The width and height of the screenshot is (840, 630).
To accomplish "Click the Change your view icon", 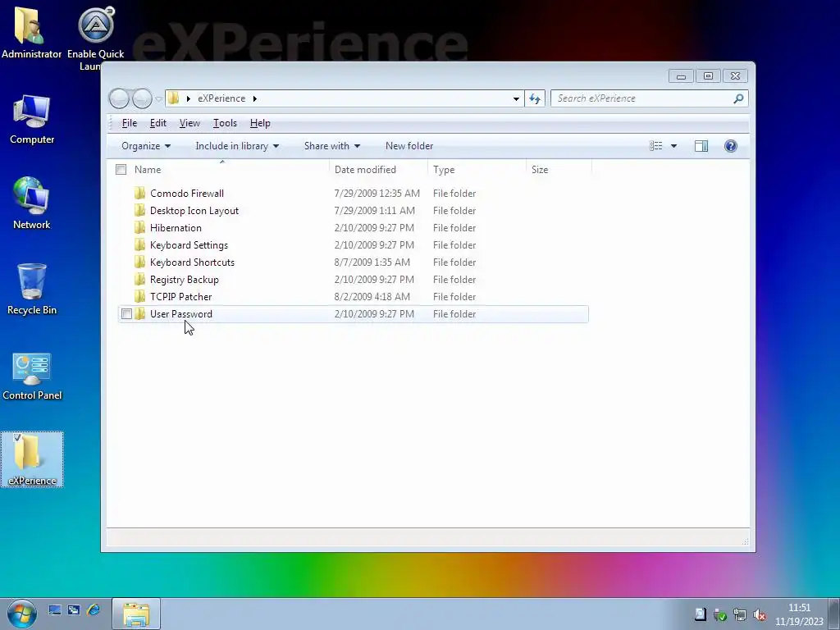I will pos(655,146).
